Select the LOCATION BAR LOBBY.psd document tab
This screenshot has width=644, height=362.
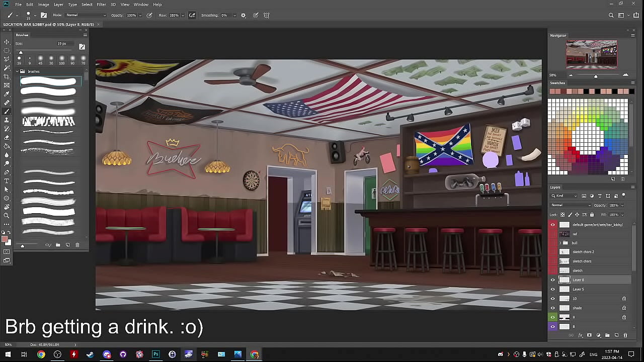click(x=48, y=24)
